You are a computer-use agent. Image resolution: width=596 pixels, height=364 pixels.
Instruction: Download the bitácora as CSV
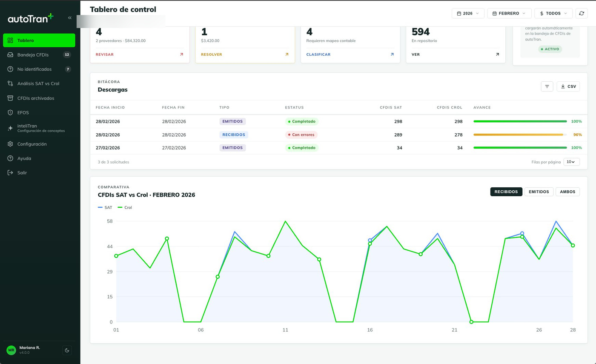tap(568, 86)
